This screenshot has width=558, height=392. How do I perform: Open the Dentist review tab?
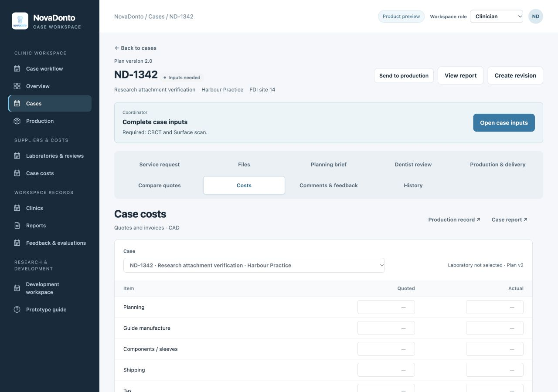pos(413,165)
